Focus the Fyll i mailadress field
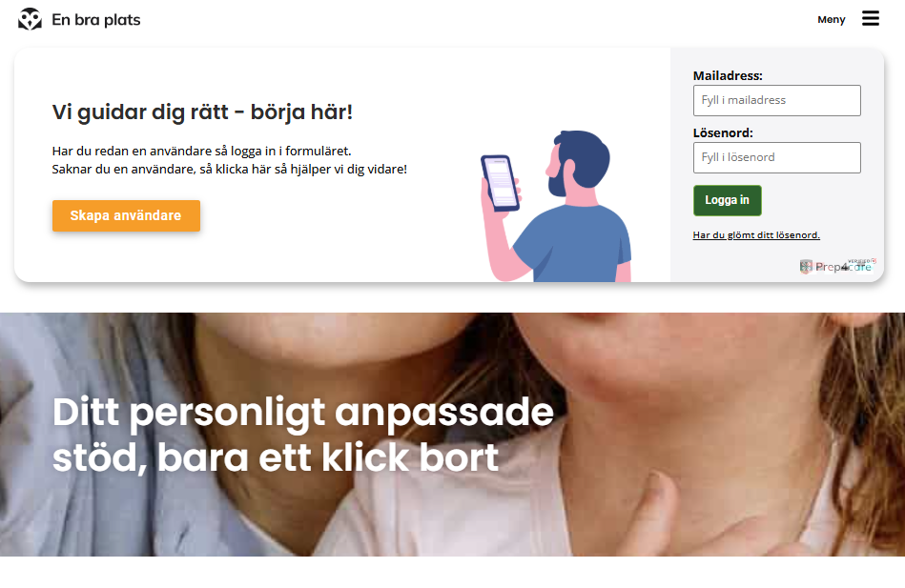Viewport: 905px width, 588px height. tap(777, 100)
